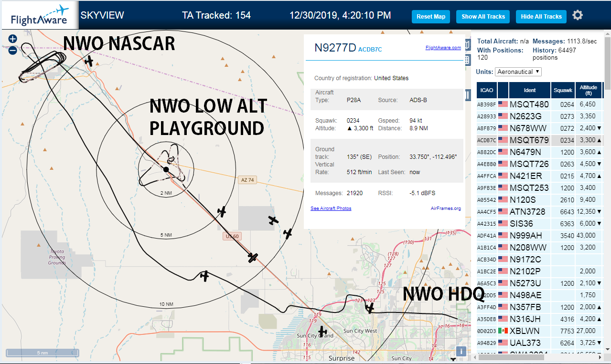Toggle the sidebar icon beside Aircraft Type row
611x364 pixels.
click(468, 95)
